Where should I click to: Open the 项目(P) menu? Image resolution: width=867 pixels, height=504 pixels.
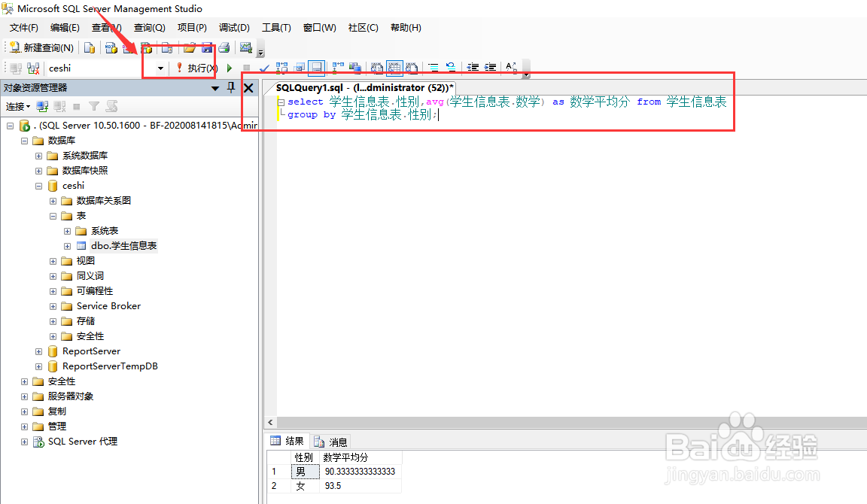tap(192, 28)
